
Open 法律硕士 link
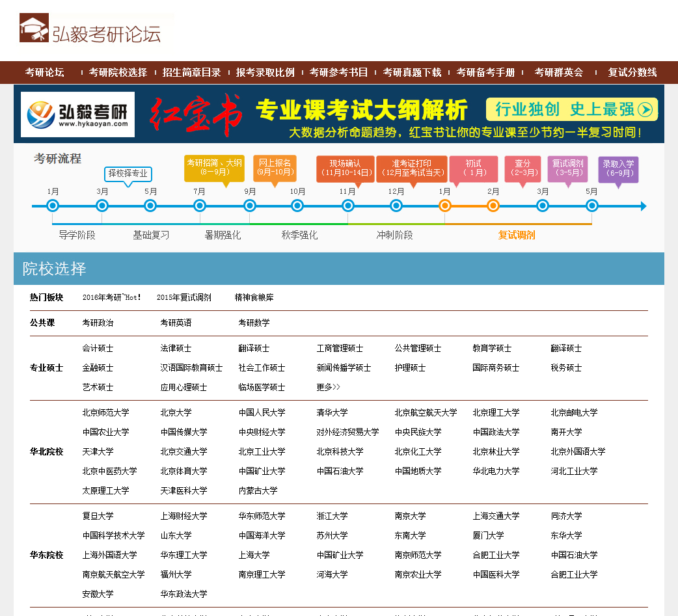(176, 348)
